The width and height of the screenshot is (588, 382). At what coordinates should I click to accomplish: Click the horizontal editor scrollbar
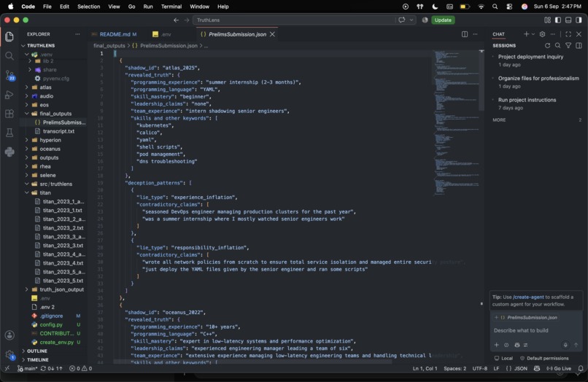coord(252,362)
